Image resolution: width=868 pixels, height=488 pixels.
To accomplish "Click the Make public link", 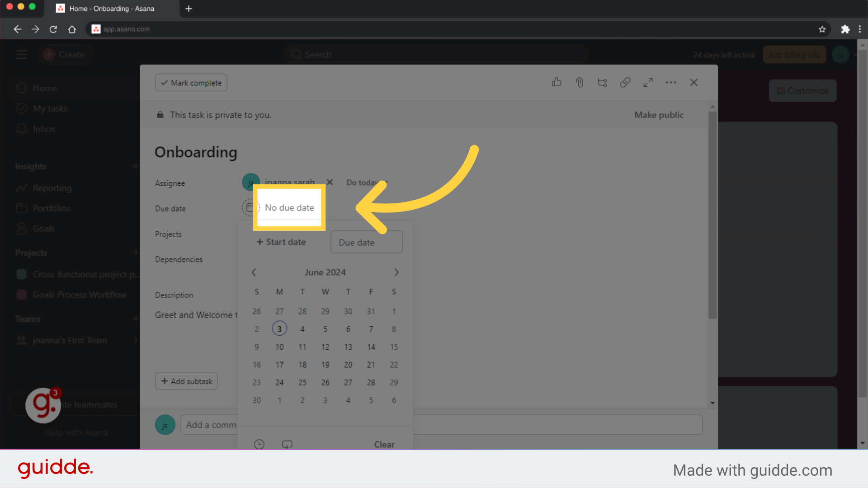I will click(x=659, y=115).
